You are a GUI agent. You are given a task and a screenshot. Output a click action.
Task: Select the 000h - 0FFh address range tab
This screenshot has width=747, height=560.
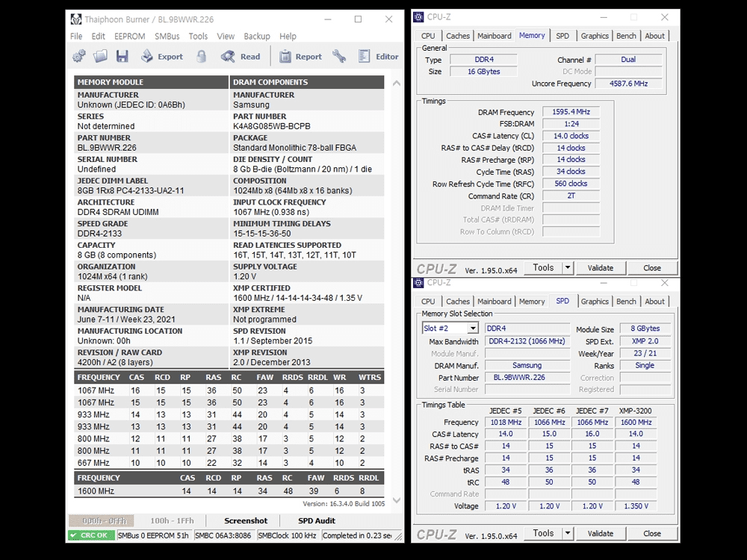(x=101, y=520)
